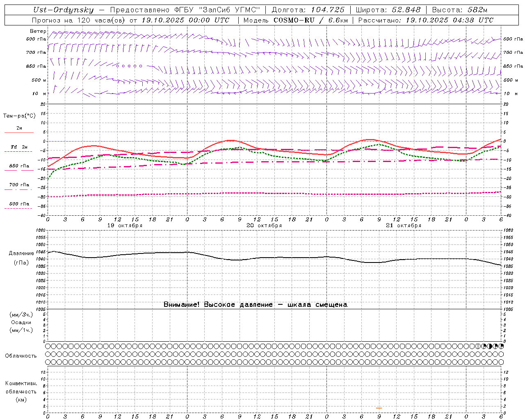The image size is (525, 420).
Task: Click the Тем-ра(°C) axis label
Action: [x=19, y=116]
